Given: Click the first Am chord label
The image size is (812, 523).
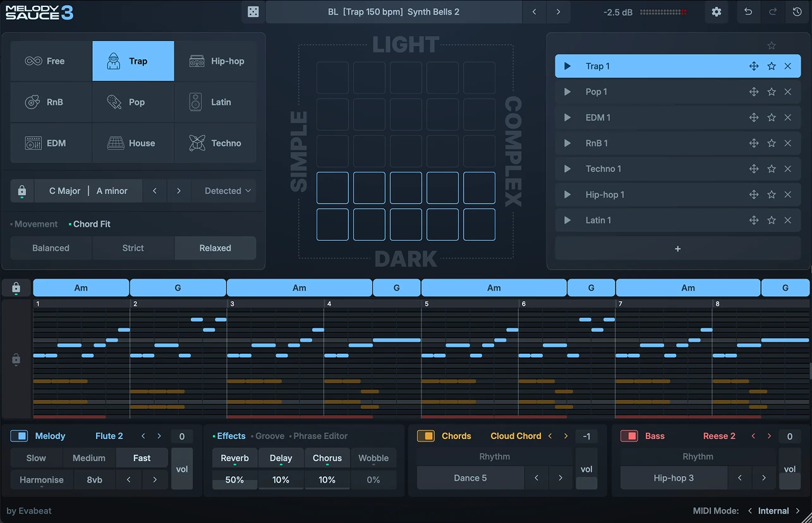Looking at the screenshot, I should (x=80, y=287).
